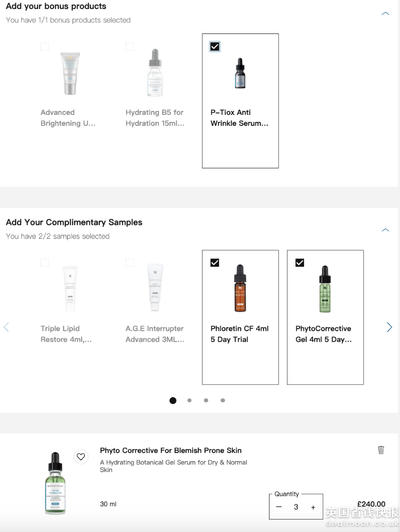400x532 pixels.
Task: Open Phyto Corrective For Blemish Prone Skin link
Action: point(170,451)
